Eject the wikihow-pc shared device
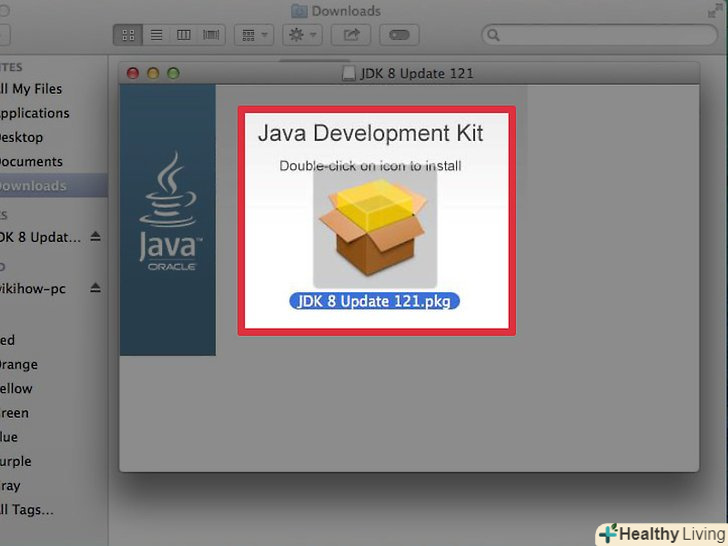The width and height of the screenshot is (728, 546). [95, 288]
